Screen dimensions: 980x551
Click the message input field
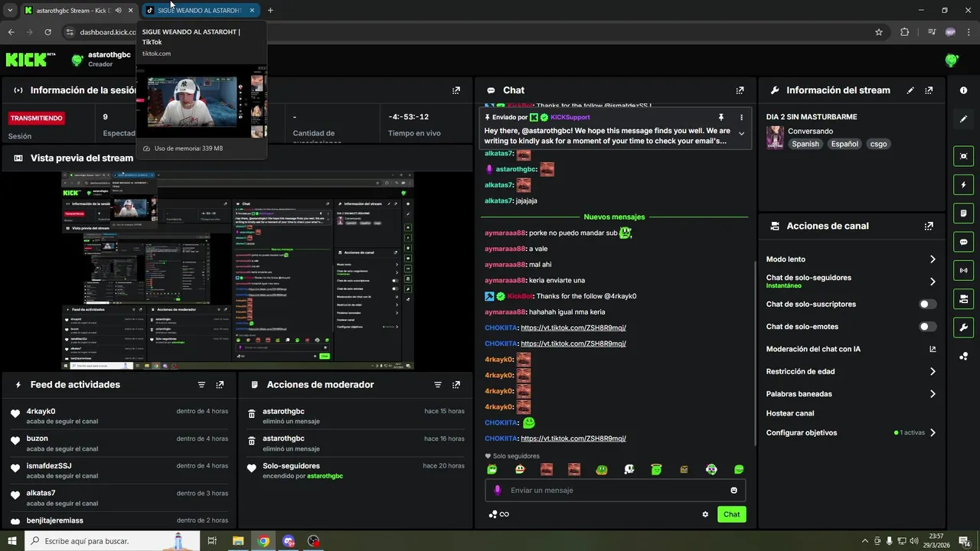(x=615, y=491)
